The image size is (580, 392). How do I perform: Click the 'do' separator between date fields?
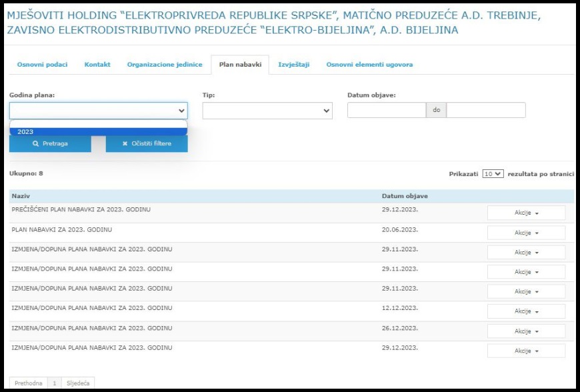pyautogui.click(x=436, y=110)
